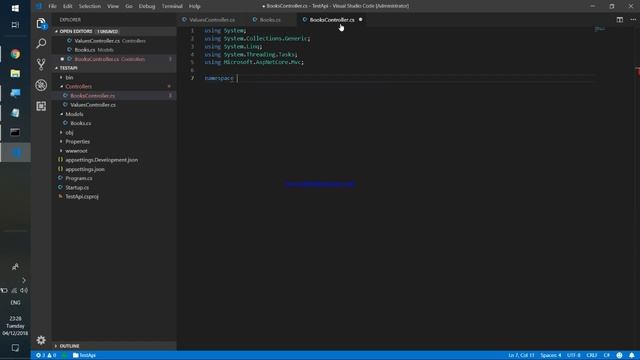640x360 pixels.
Task: Open the Windows Start menu
Action: [15, 8]
